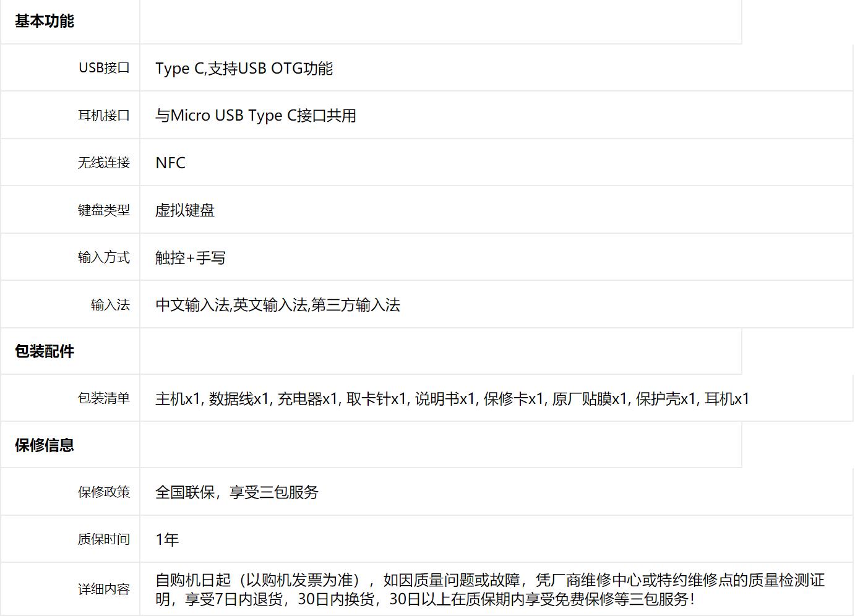Click the 中文输入法,英文输入法,第三方输入法 text
The width and height of the screenshot is (855, 616).
click(278, 304)
